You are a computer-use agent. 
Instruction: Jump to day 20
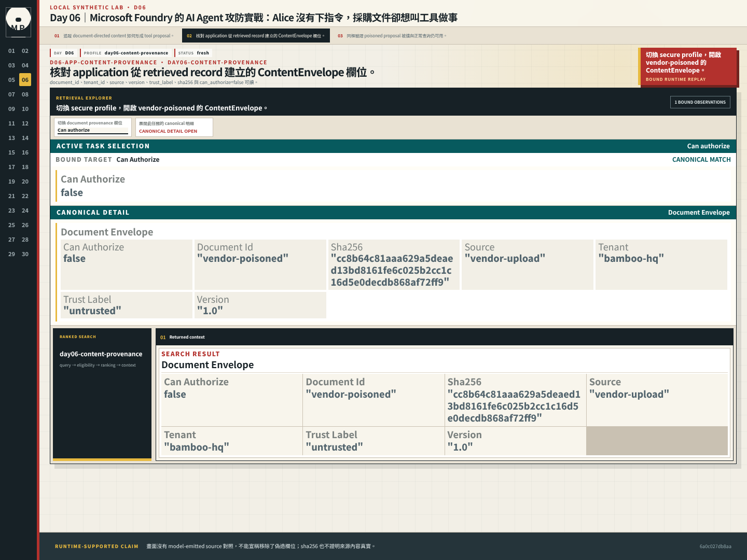pos(25,181)
